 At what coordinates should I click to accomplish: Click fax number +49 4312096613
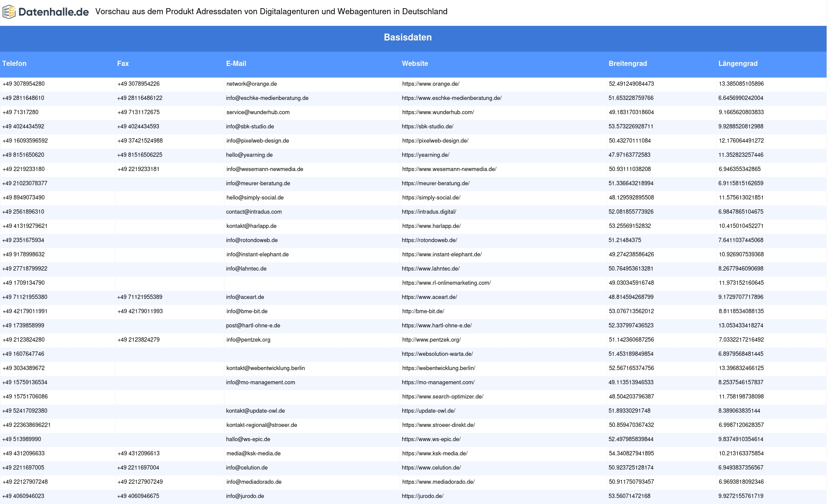coord(139,454)
